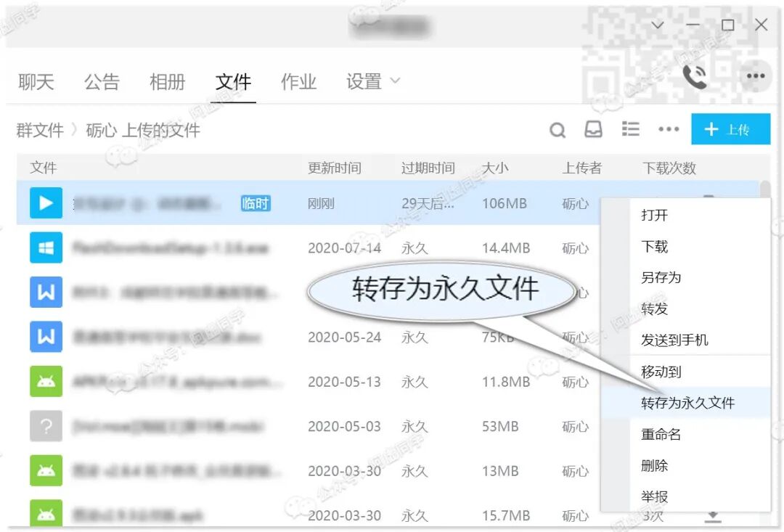Navigate back to 群文件 breadcrumb
Screen dimensions: 784x532
[x=40, y=130]
